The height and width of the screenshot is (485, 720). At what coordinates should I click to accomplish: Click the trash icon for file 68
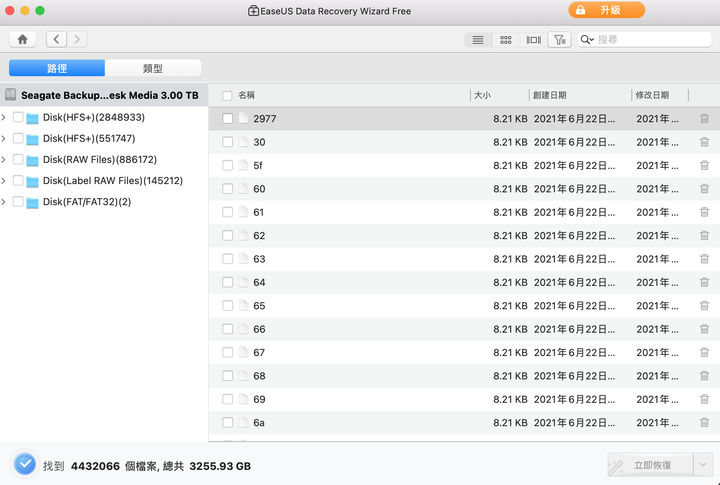pos(704,376)
